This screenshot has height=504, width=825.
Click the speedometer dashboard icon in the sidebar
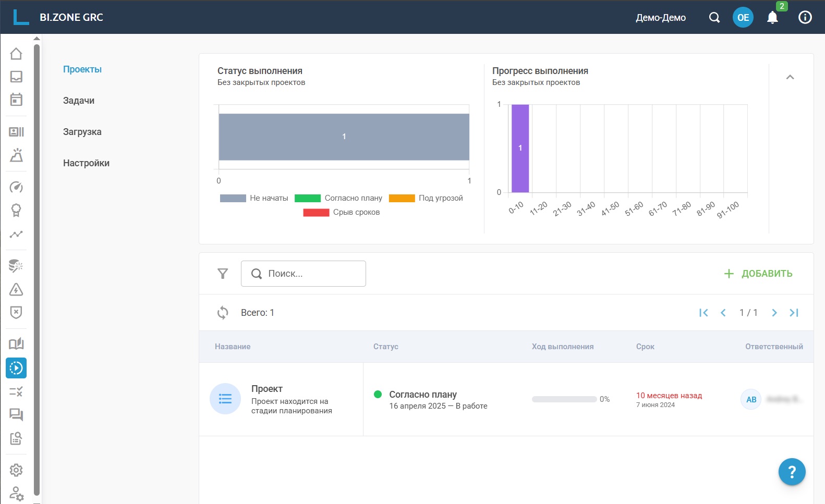16,187
